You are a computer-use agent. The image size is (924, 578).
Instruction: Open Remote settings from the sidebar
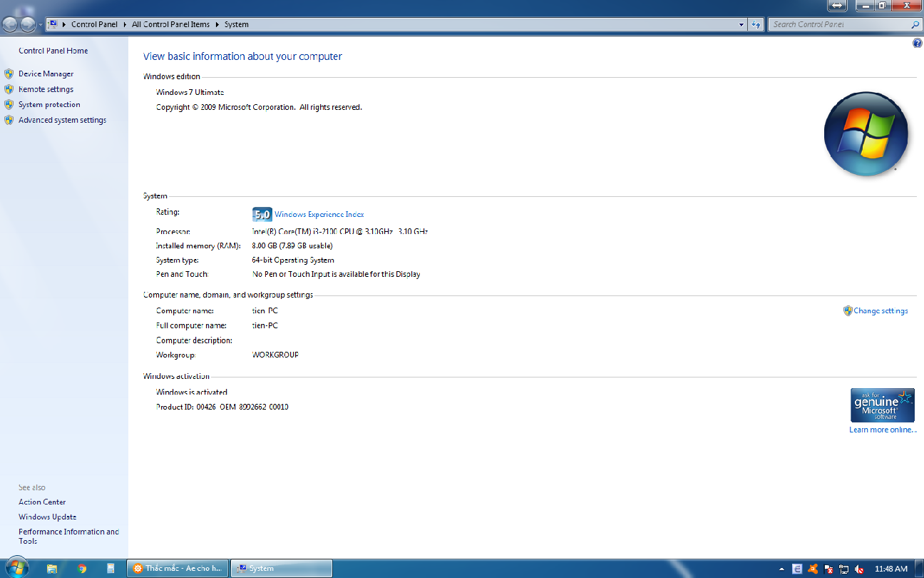point(46,89)
